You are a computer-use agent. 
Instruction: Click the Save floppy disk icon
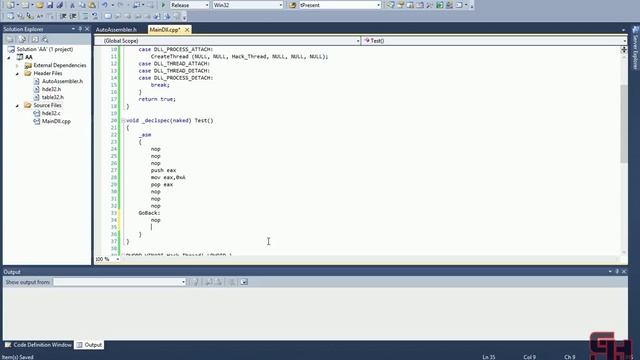[x=50, y=5]
